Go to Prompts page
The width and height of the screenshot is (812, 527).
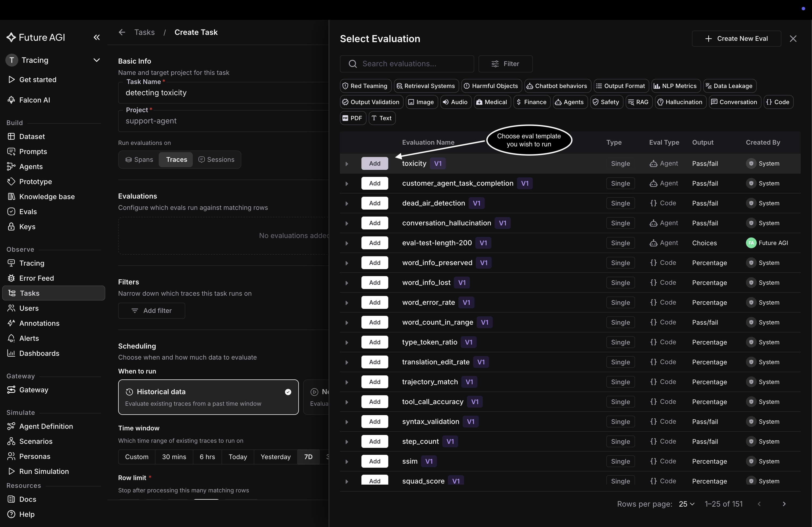(33, 151)
